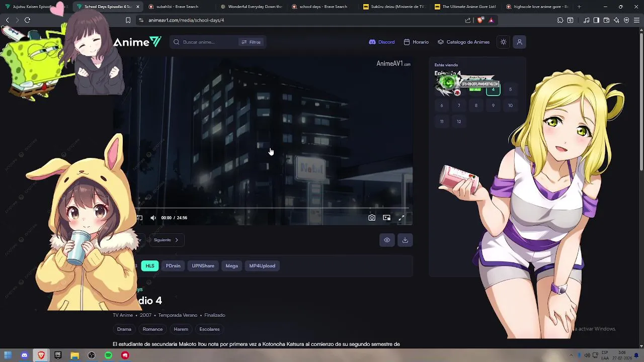Open the share icon in the address bar

tap(468, 20)
